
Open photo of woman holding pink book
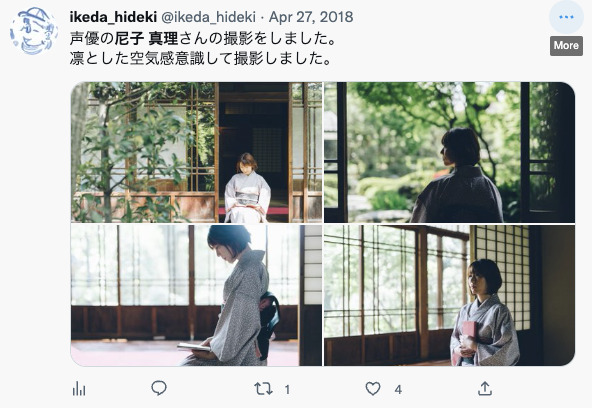tap(449, 296)
